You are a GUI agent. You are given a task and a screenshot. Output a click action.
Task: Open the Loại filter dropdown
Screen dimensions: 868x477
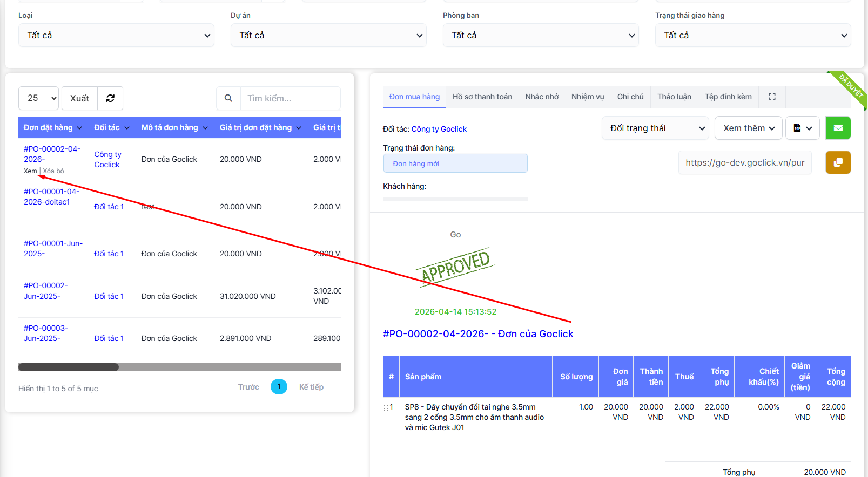click(116, 35)
